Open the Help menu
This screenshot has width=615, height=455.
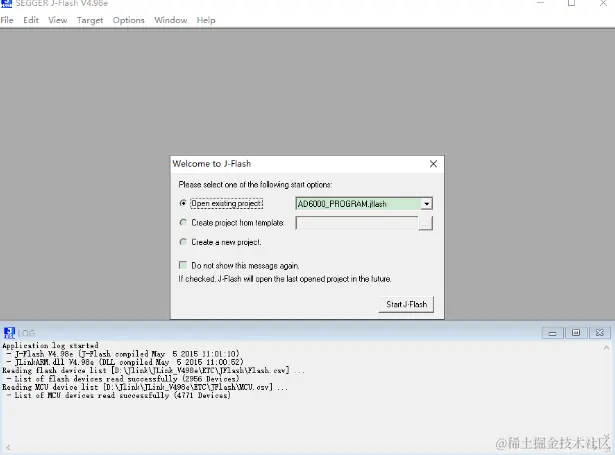(206, 20)
